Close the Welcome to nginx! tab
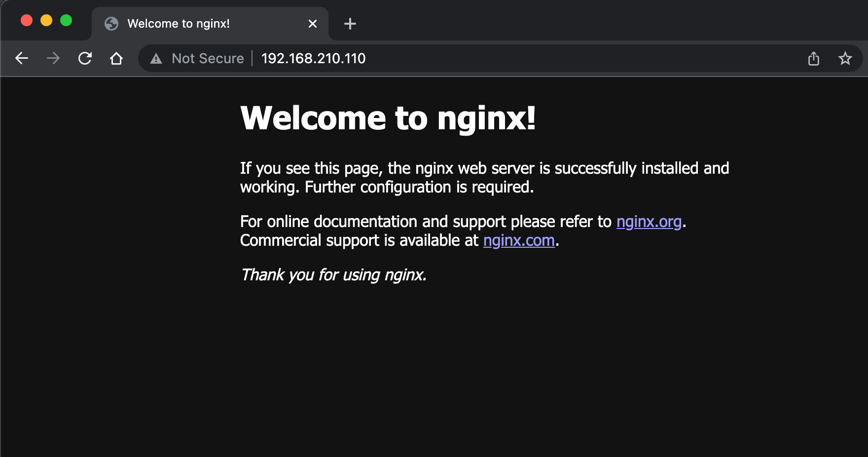Viewport: 868px width, 457px height. [x=313, y=24]
